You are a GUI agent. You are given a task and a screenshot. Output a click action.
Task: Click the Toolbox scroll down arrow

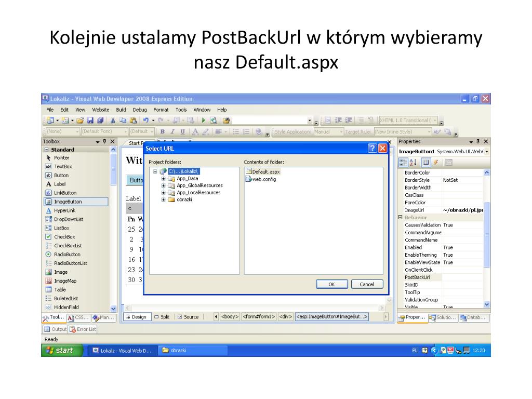(x=113, y=309)
